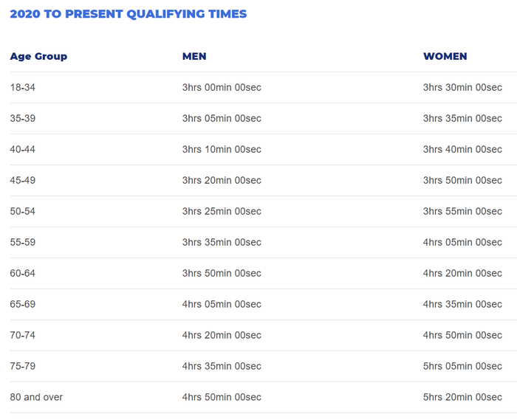
Task: Click the 40-44 age group label
Action: (x=21, y=149)
